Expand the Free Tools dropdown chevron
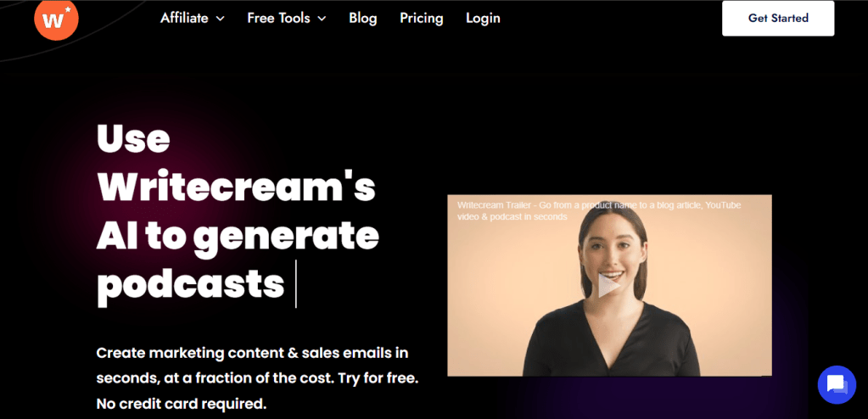Screen dimensions: 868x419 (x=322, y=19)
